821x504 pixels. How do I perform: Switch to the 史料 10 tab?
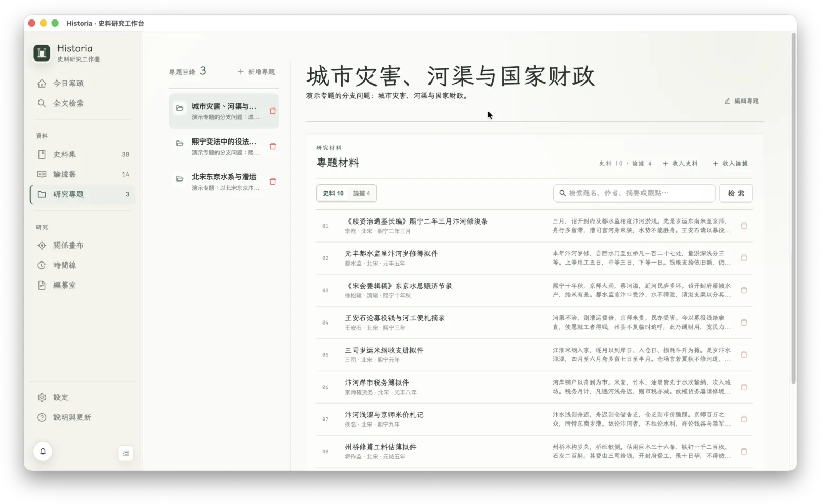(x=333, y=193)
